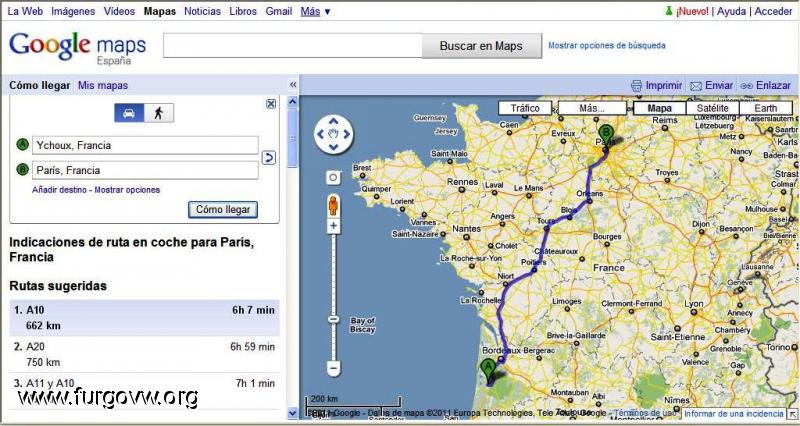Open Libros in top navigation
Screen dimensions: 800x426
[x=243, y=11]
